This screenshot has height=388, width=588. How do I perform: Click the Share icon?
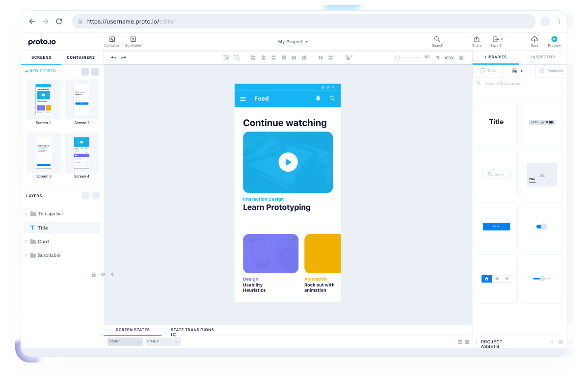point(477,40)
